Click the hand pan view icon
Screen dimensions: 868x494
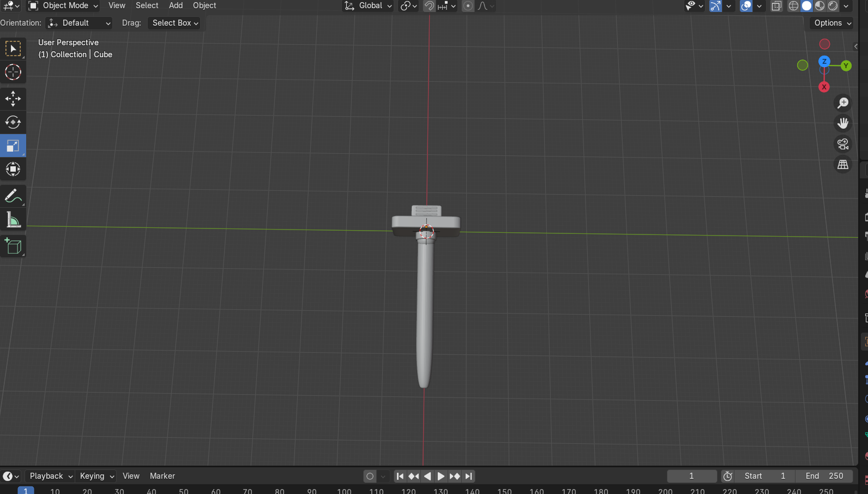pyautogui.click(x=843, y=123)
